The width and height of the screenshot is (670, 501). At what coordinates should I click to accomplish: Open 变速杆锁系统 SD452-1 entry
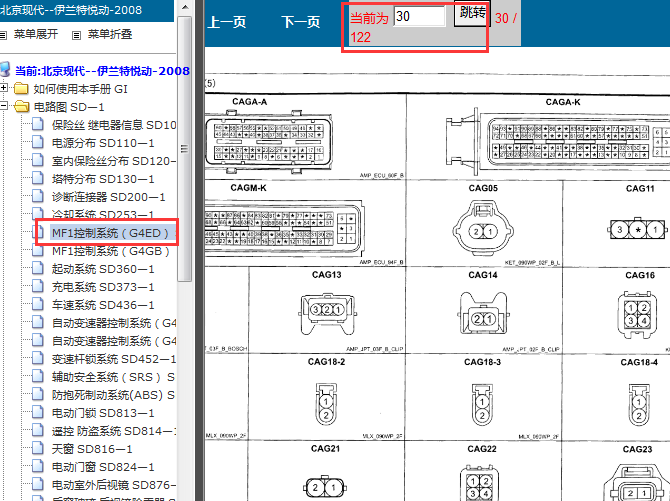114,359
